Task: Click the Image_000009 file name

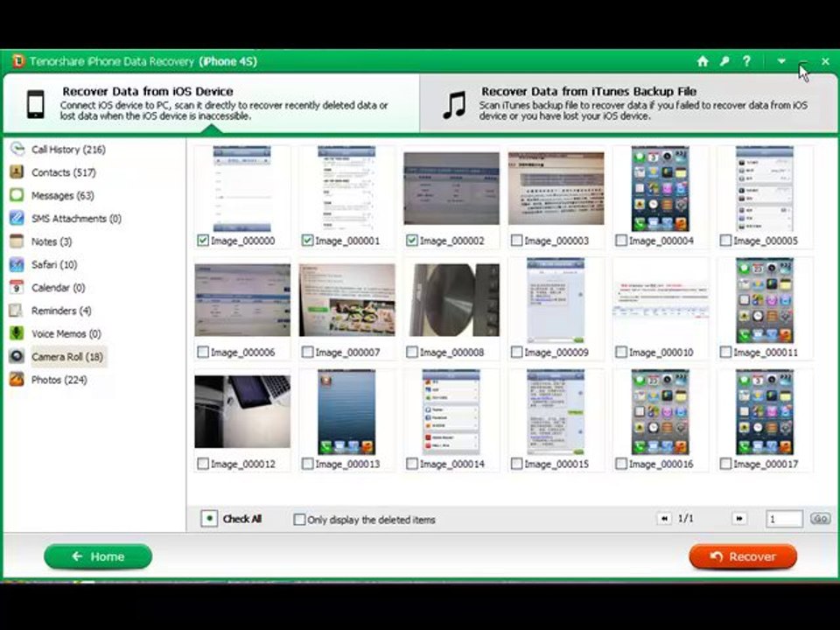Action: tap(556, 353)
